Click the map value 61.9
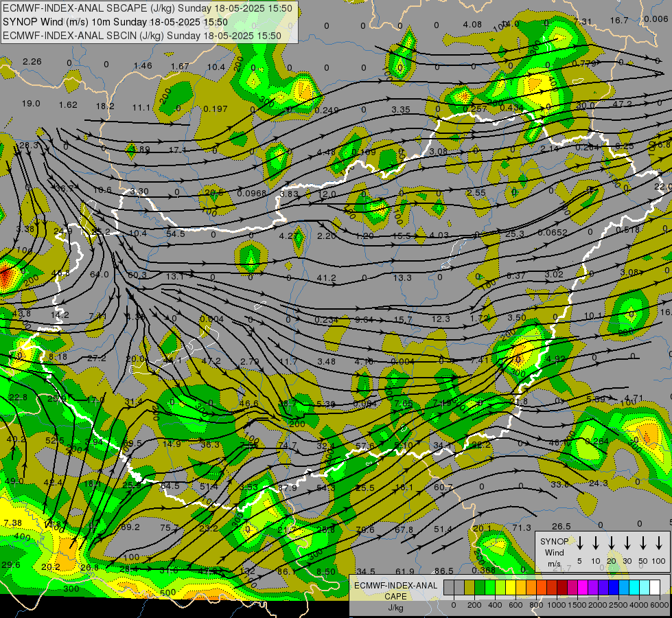 404,572
